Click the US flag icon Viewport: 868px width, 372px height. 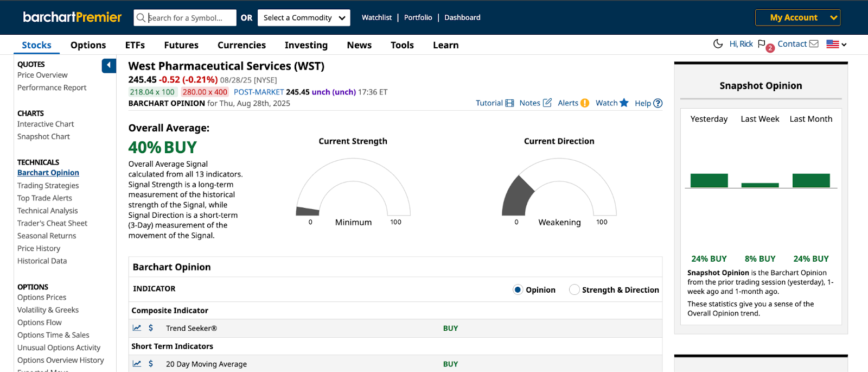point(833,44)
